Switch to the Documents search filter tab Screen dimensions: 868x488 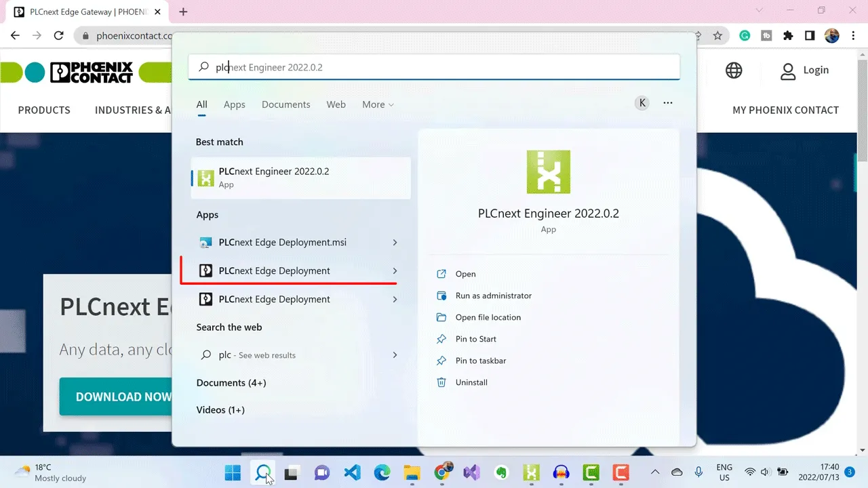286,104
